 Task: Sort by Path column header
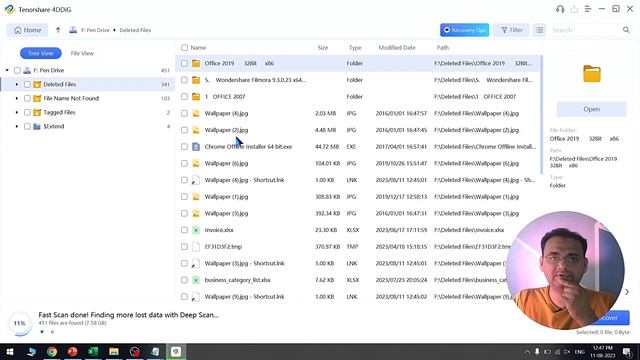tap(442, 48)
